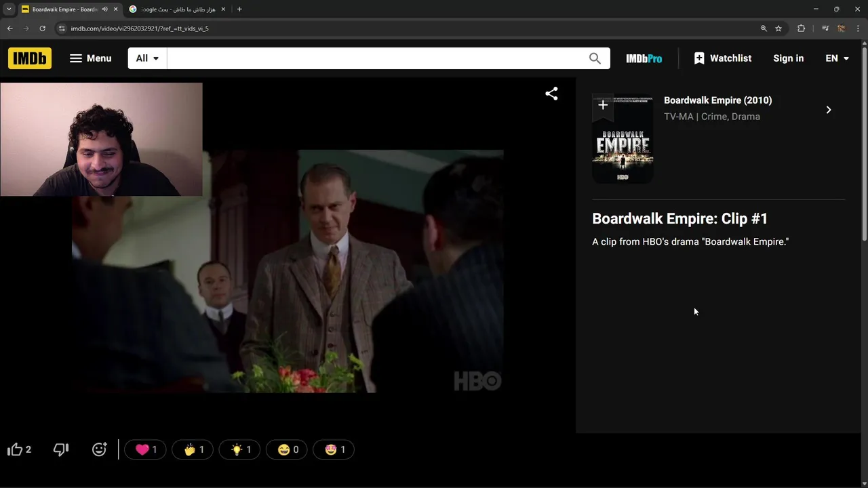
Task: Bookmark this page with star icon
Action: pos(778,28)
